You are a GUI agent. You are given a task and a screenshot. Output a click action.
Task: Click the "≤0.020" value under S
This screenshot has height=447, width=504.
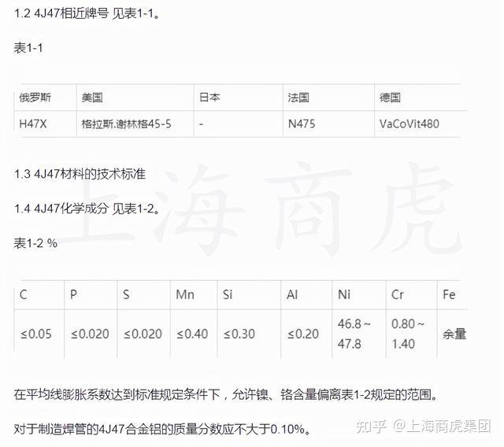click(143, 334)
